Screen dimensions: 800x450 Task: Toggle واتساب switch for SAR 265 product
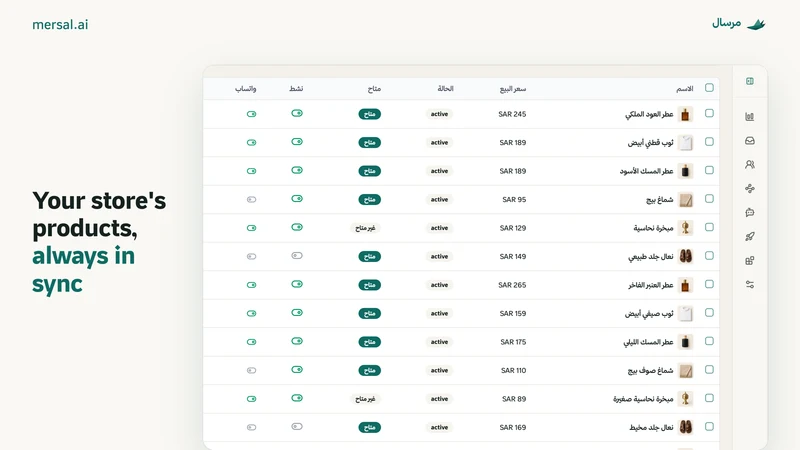252,285
